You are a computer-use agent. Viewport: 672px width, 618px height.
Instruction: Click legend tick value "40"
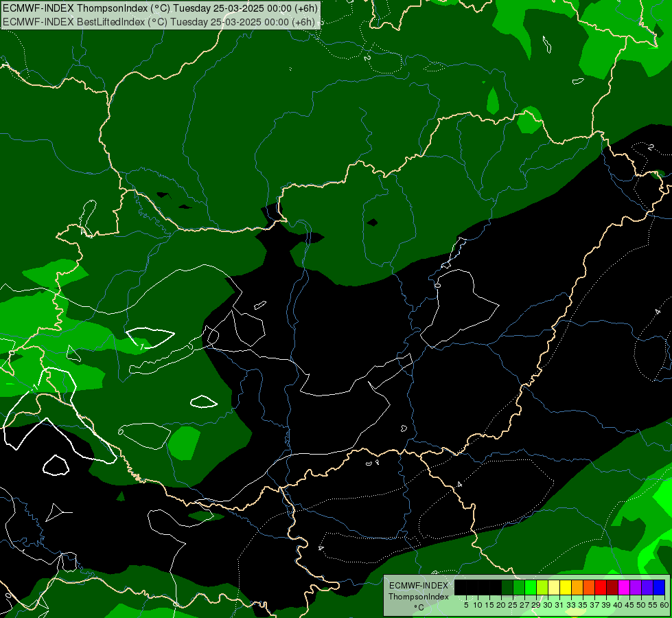click(x=618, y=605)
